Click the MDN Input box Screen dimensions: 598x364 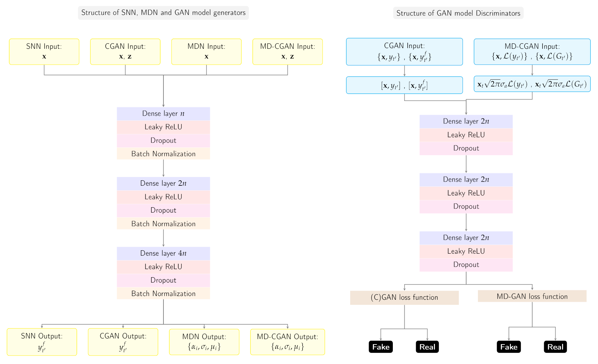206,51
